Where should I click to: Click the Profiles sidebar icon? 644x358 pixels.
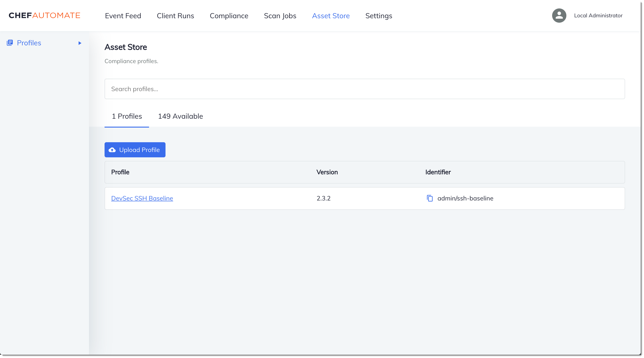[10, 43]
